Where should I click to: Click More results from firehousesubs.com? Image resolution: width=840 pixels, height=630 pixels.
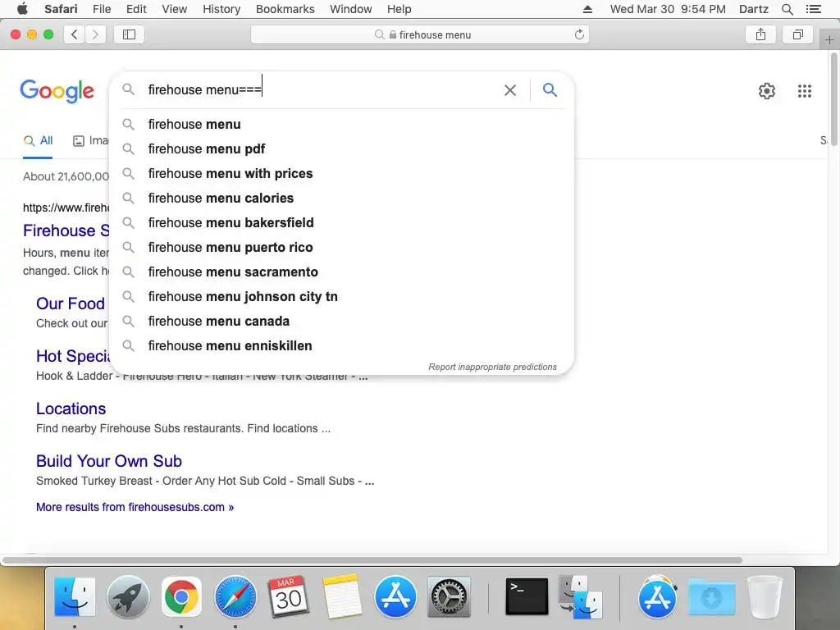135,507
